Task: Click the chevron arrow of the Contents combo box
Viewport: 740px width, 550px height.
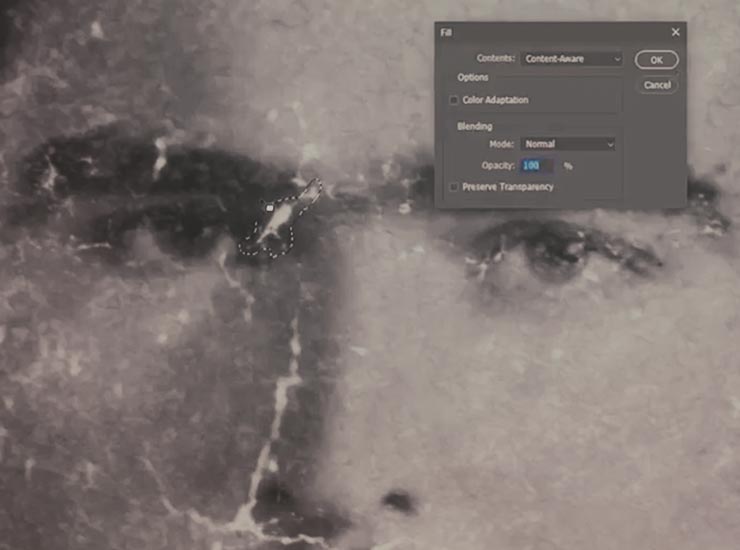Action: tap(617, 60)
